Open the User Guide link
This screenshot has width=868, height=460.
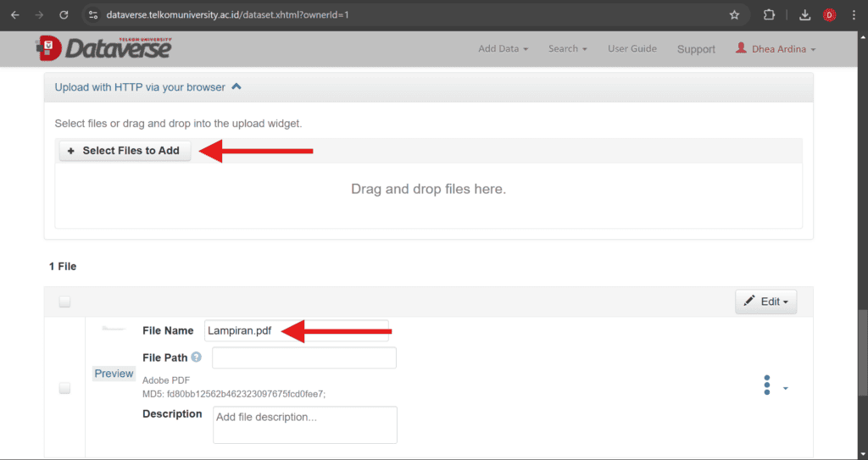coord(632,49)
